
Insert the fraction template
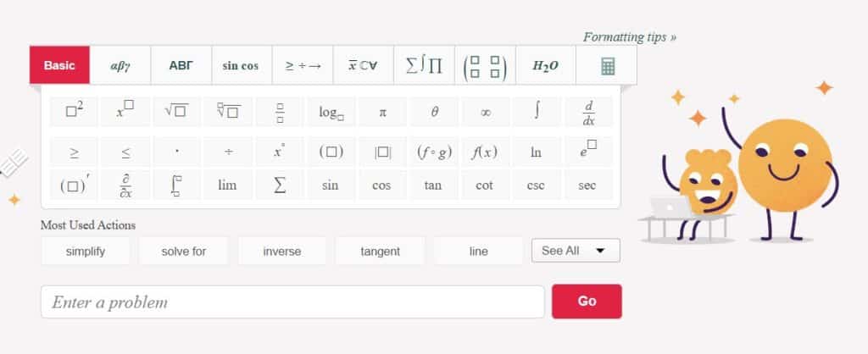pyautogui.click(x=280, y=112)
